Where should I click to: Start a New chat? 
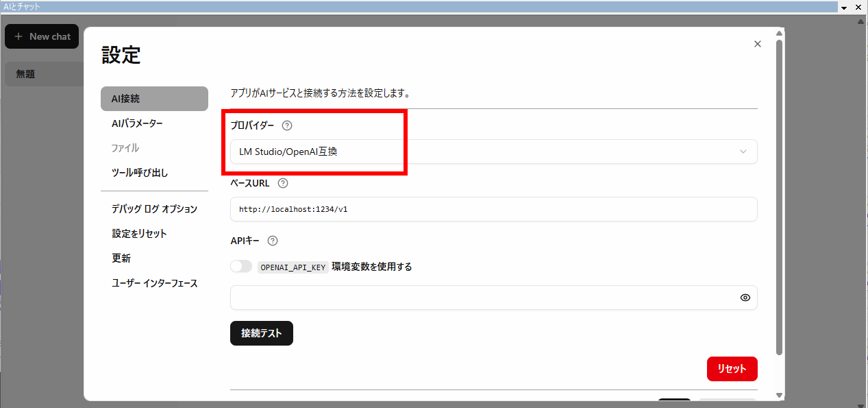click(x=42, y=36)
